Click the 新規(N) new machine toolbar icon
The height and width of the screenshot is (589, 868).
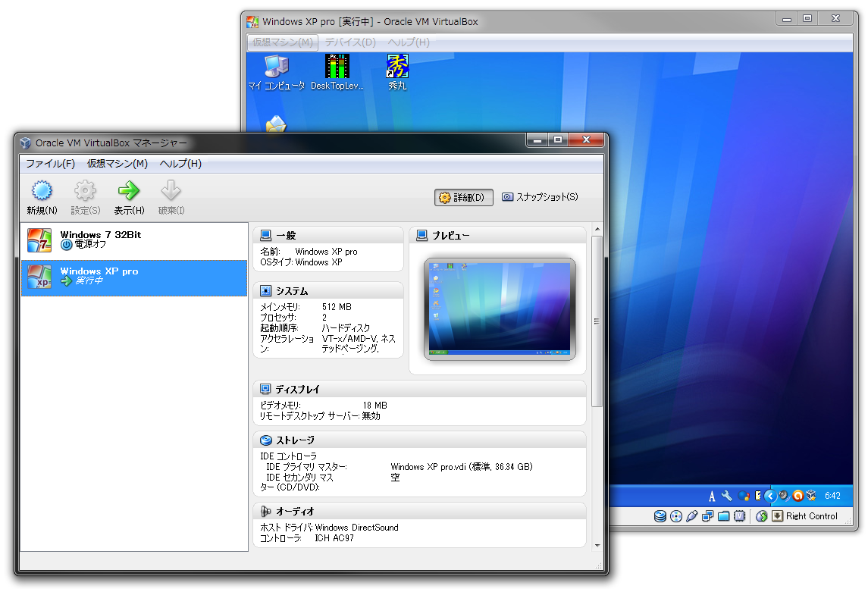42,191
